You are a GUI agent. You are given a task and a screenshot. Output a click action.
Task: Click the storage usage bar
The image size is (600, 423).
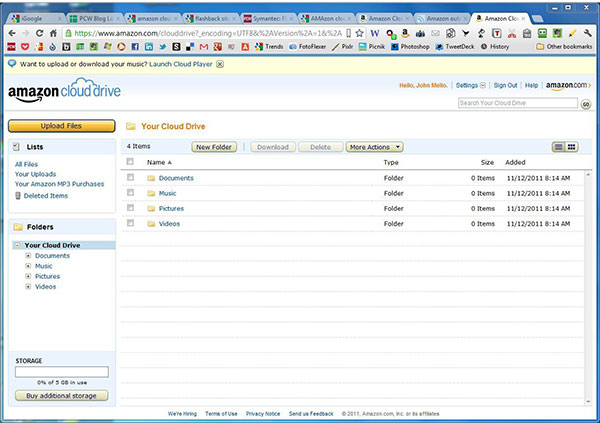coord(62,372)
